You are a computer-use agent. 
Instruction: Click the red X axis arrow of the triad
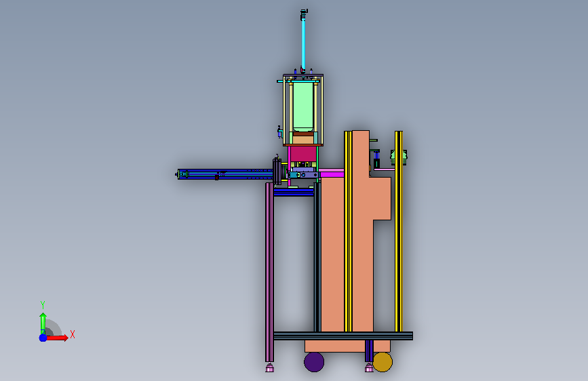point(56,338)
